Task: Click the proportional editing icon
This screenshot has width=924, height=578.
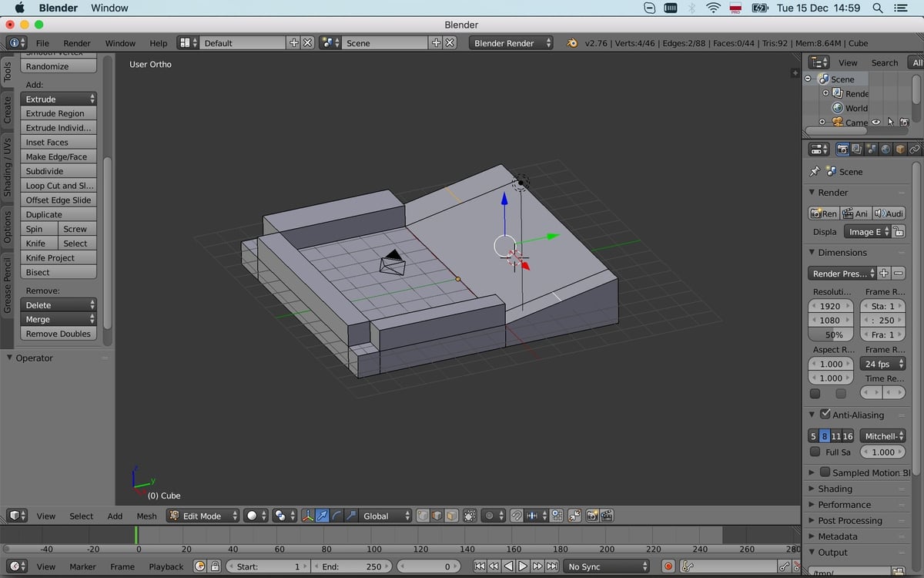Action: [x=489, y=516]
